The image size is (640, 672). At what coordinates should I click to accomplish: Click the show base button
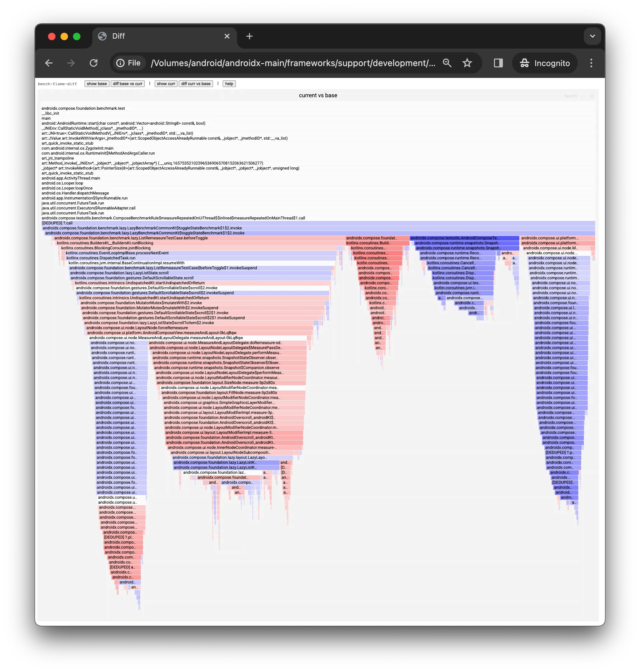tap(97, 84)
